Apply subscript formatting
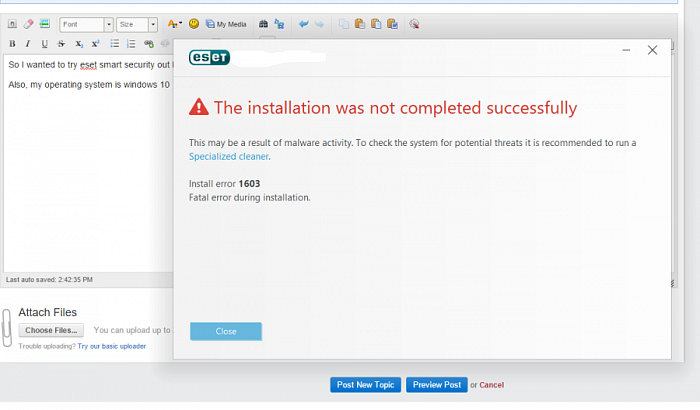This screenshot has height=410, width=700. pos(79,44)
